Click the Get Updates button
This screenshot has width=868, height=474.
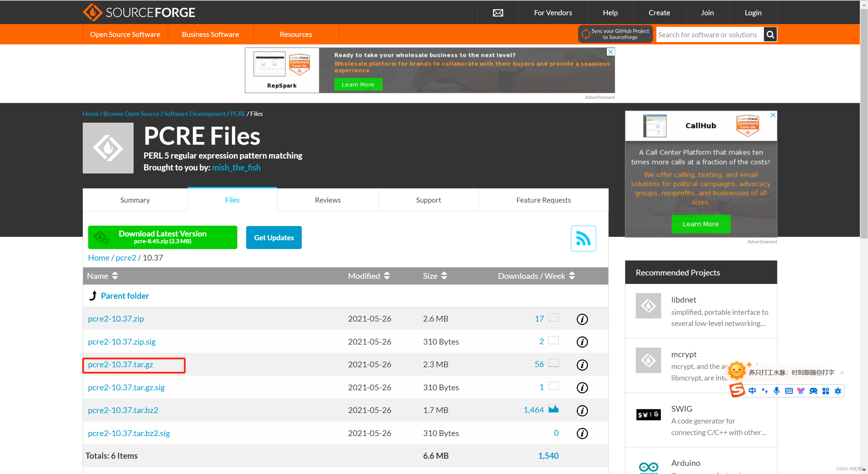tap(274, 238)
